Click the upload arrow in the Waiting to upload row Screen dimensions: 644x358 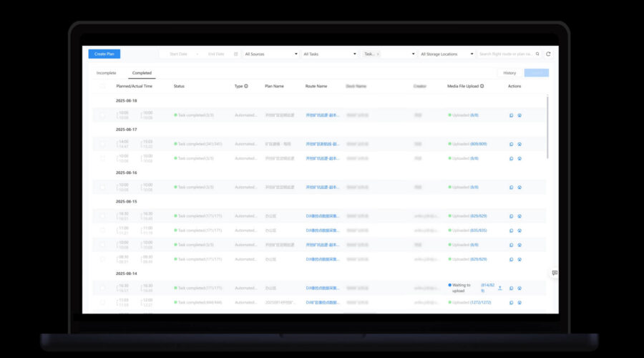500,288
